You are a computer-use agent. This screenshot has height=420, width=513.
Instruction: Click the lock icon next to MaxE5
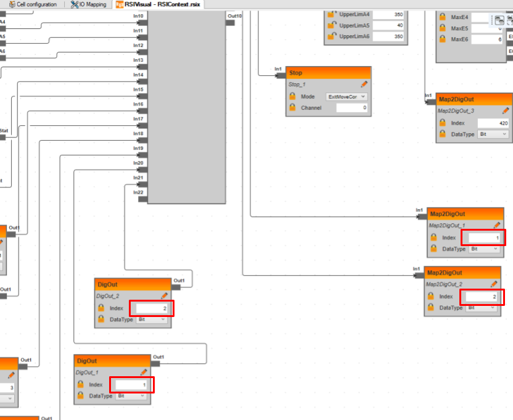443,28
